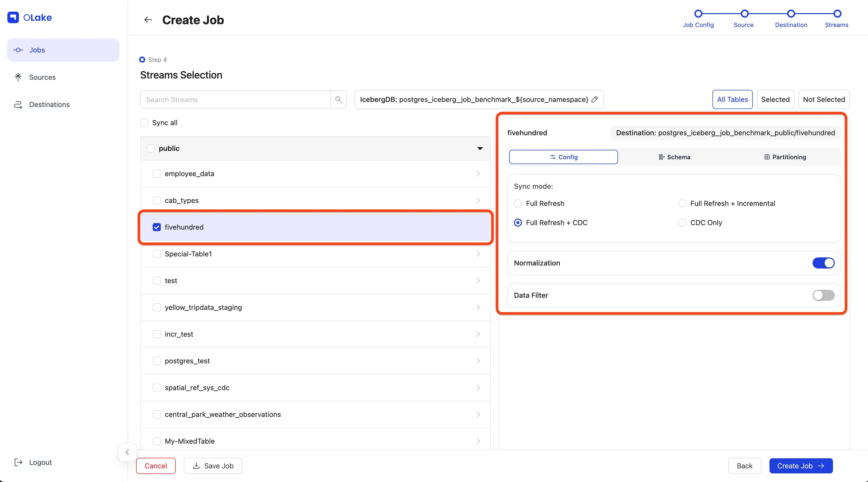Click the Save Job button

tap(213, 466)
